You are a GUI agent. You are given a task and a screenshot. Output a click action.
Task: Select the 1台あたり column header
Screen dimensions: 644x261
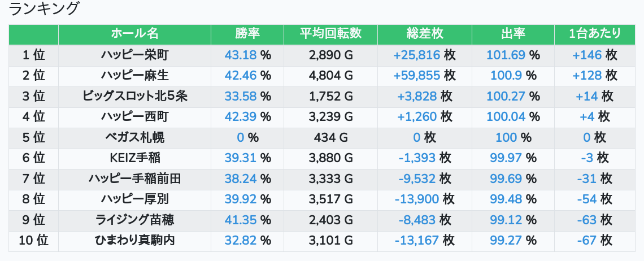point(595,34)
